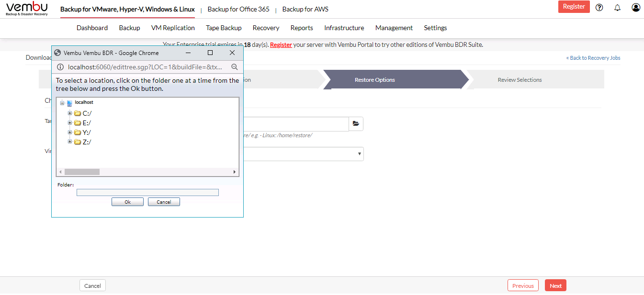This screenshot has height=295, width=644.
Task: Click the browse folder icon beside target field
Action: 356,123
